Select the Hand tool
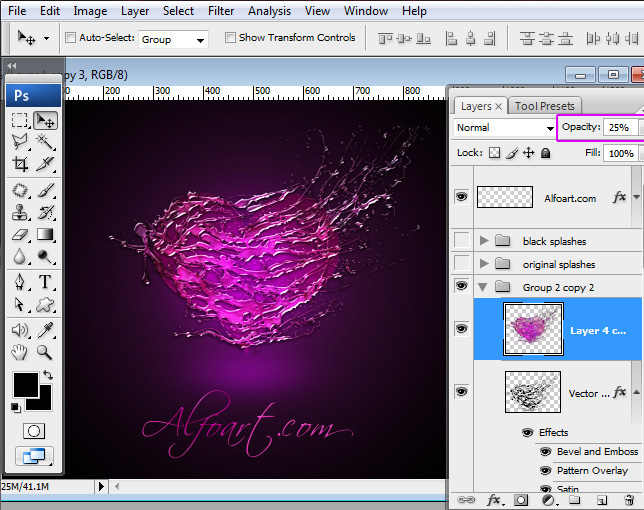The image size is (644, 510). [20, 352]
